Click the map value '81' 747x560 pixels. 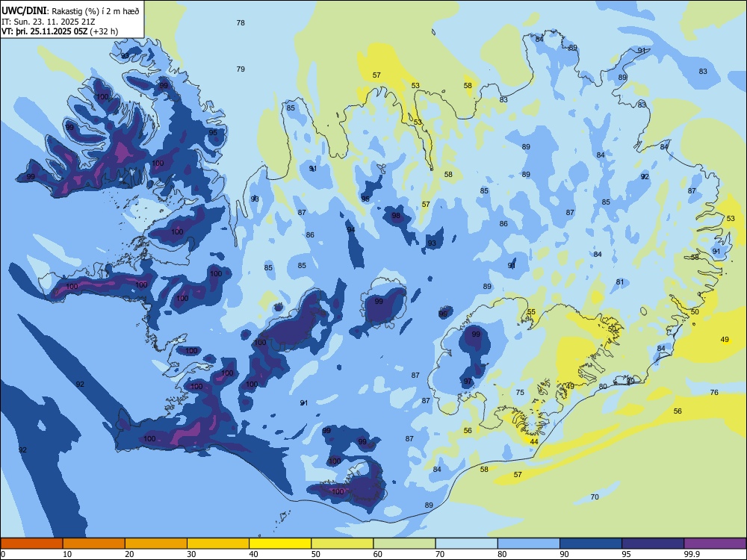point(620,282)
